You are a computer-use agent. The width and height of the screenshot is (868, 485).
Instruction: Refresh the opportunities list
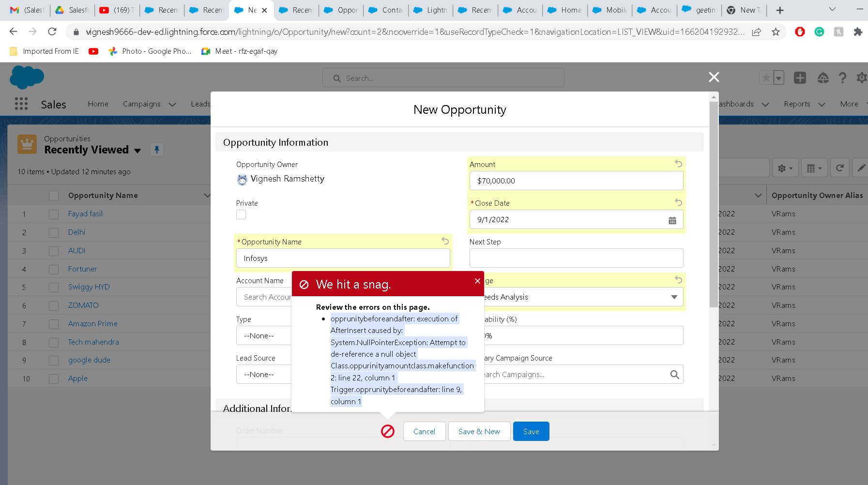point(839,168)
